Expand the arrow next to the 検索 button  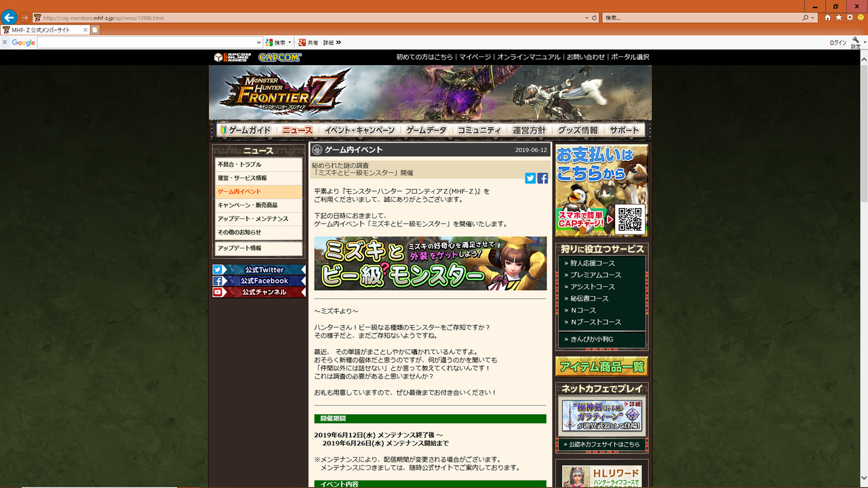[x=290, y=42]
